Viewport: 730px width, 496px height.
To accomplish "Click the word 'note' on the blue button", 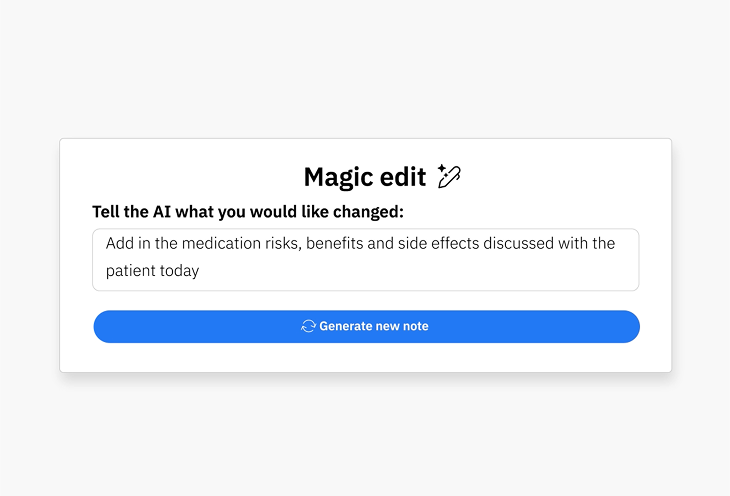I will coord(416,326).
